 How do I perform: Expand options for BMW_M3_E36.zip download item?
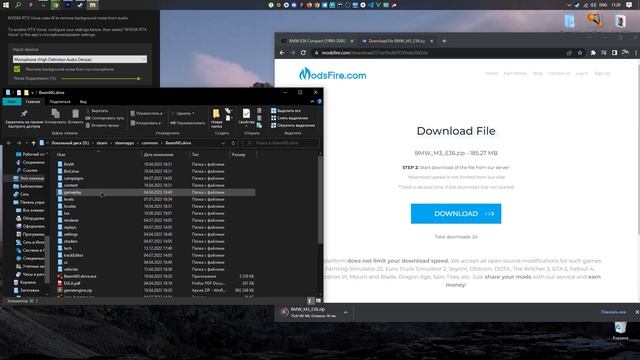point(345,312)
